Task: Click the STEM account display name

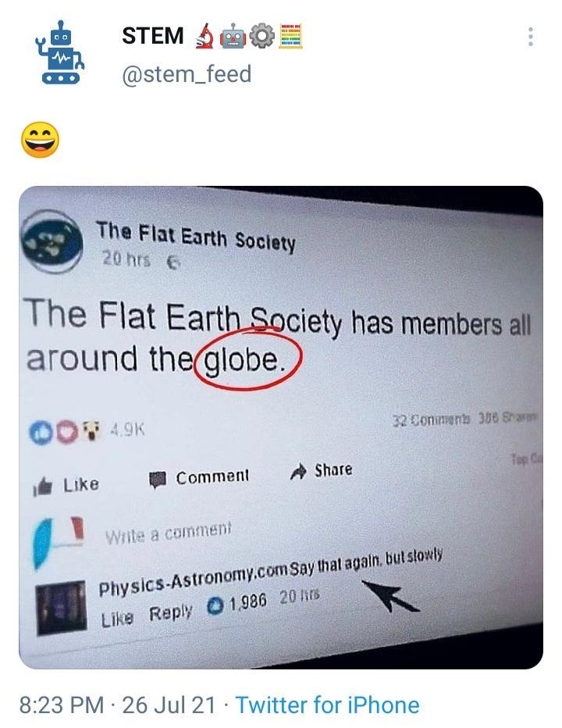Action: 153,36
